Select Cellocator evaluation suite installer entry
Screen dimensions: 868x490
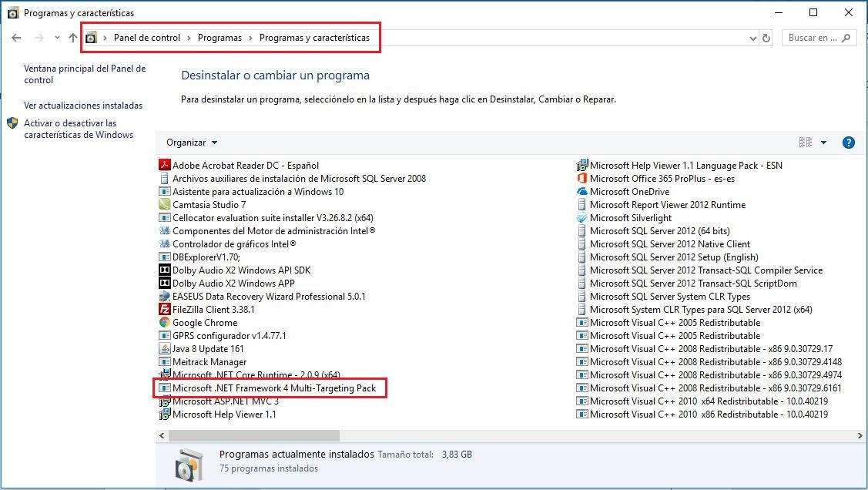tap(266, 217)
